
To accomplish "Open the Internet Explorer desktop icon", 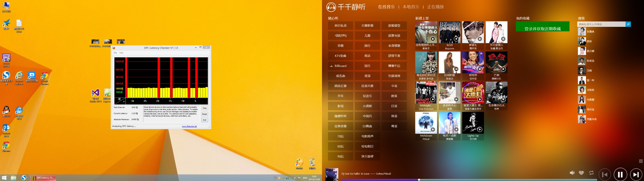I will (19, 78).
